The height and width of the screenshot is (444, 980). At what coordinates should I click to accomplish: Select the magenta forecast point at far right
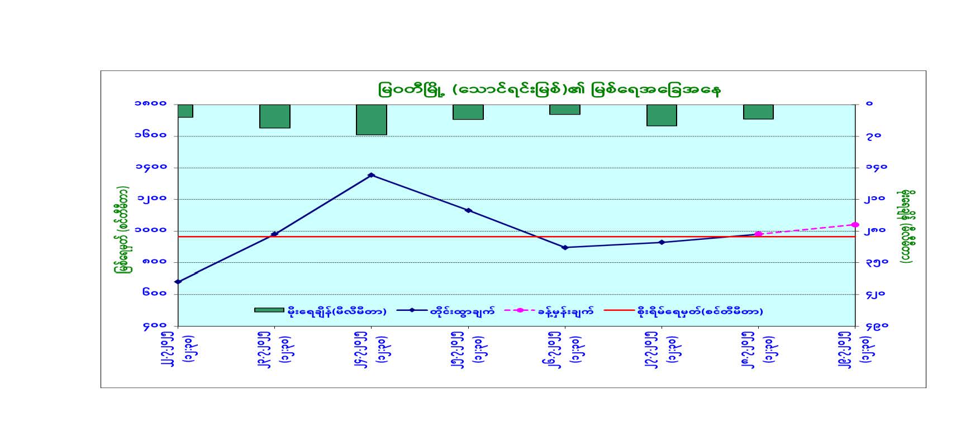point(855,225)
